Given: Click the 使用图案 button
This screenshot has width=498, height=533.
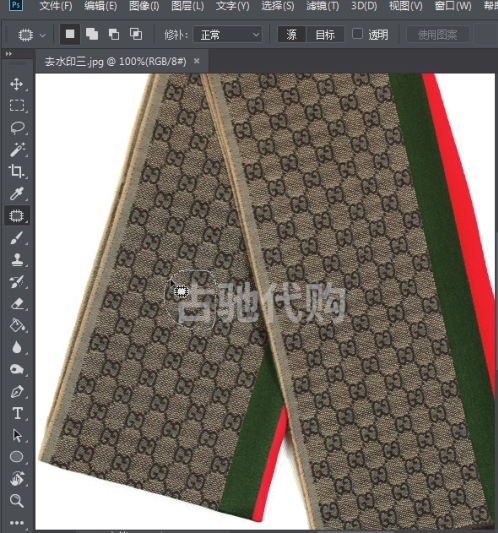Looking at the screenshot, I should pyautogui.click(x=437, y=34).
